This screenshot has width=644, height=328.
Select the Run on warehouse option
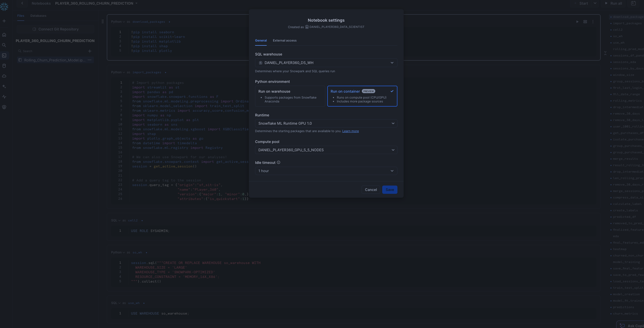(x=290, y=96)
